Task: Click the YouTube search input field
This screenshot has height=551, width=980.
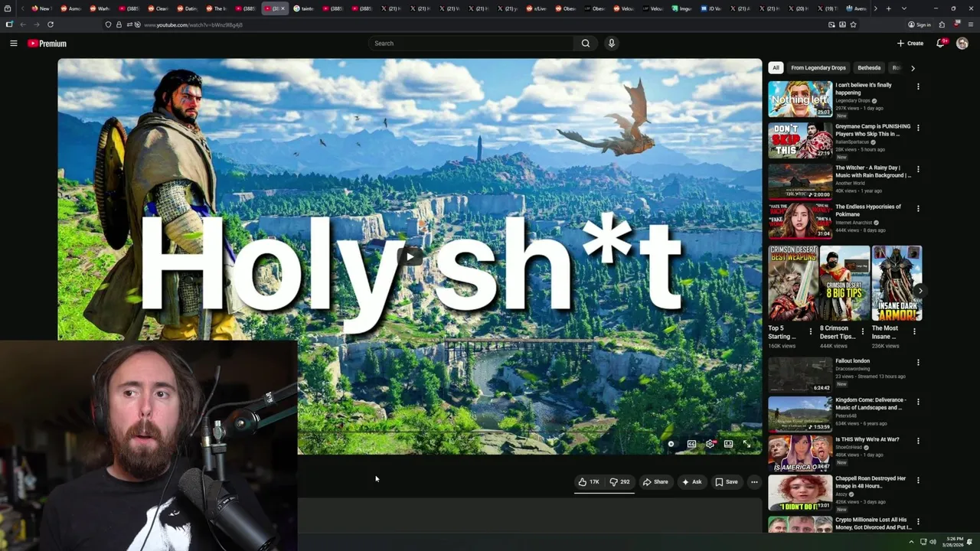Action: point(471,44)
